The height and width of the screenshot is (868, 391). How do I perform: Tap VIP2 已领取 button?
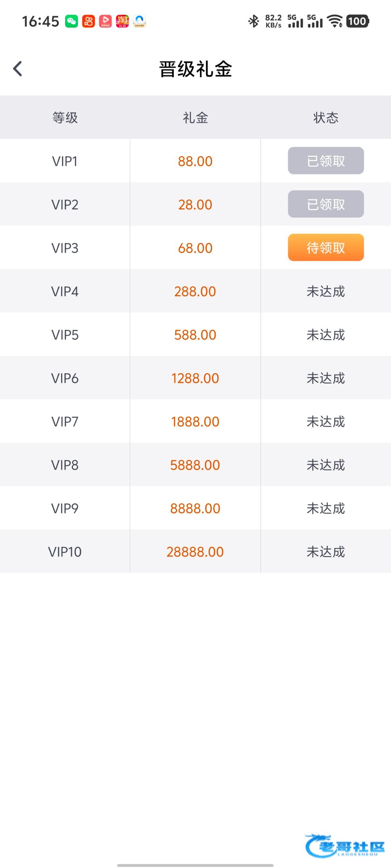[x=326, y=204]
